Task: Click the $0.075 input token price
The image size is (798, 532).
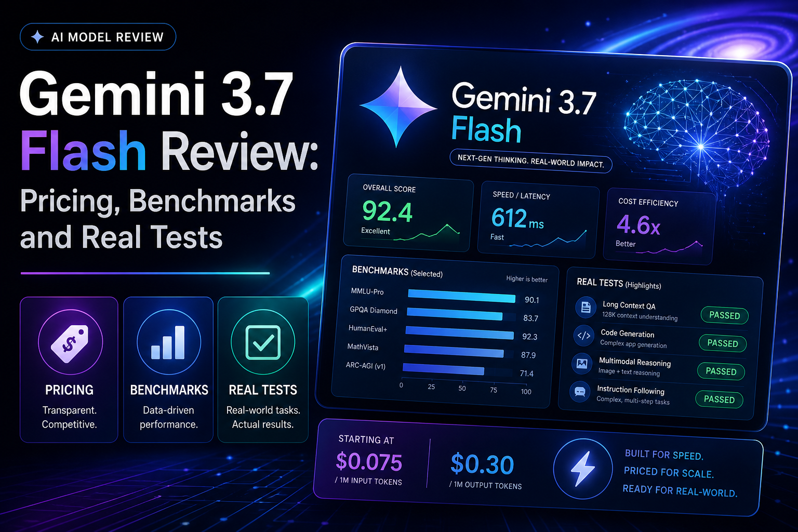Action: click(369, 462)
